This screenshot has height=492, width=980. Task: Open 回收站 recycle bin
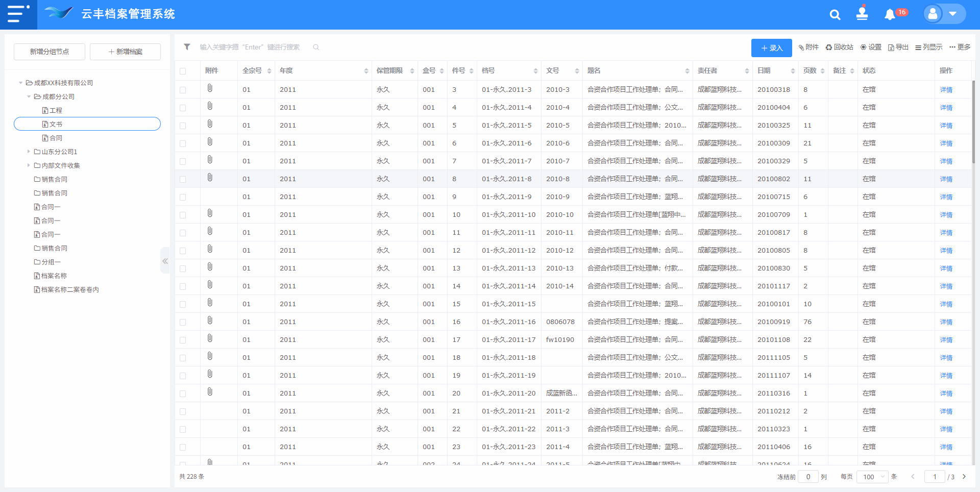click(x=840, y=47)
